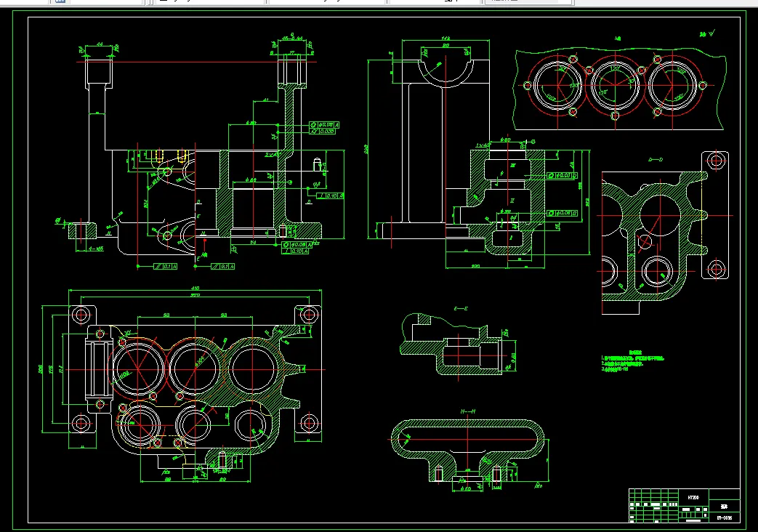Select the "E—E" section view label
Image resolution: width=758 pixels, height=532 pixels.
[460, 309]
